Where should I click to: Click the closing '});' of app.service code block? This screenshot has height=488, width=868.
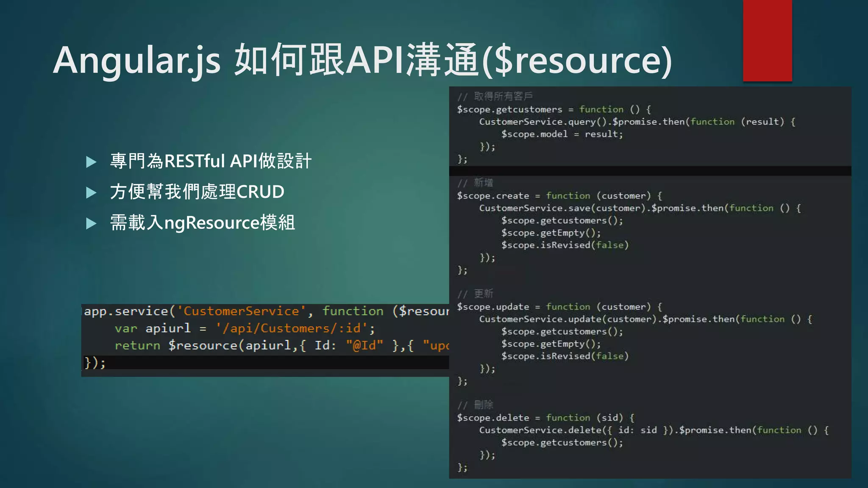click(x=95, y=363)
